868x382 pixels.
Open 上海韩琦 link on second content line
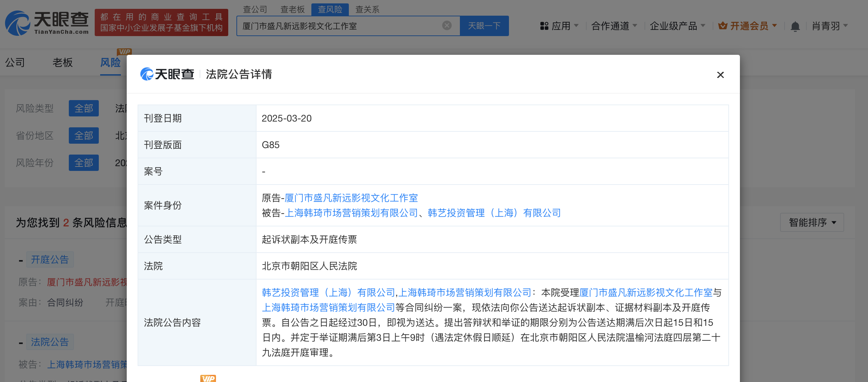(x=328, y=307)
